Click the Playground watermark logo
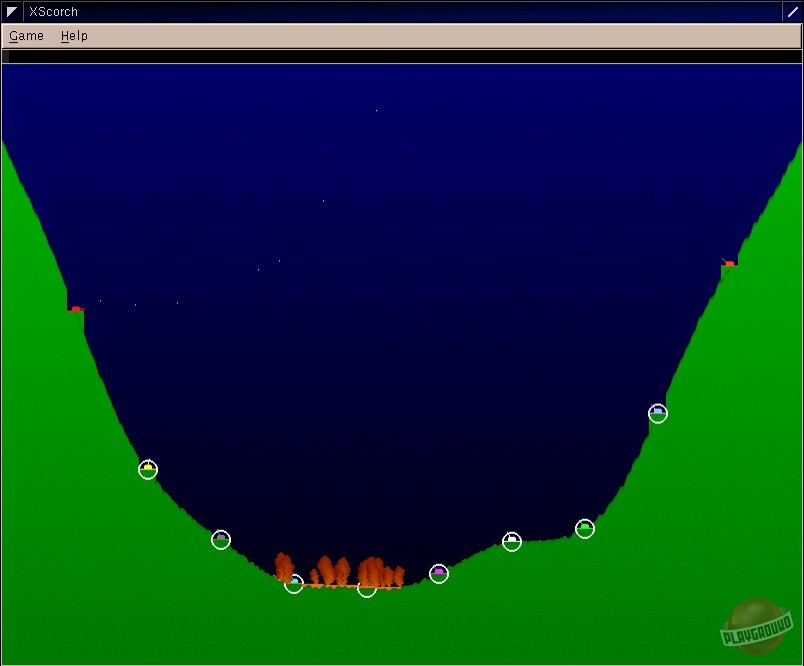The image size is (804, 666). tap(755, 627)
